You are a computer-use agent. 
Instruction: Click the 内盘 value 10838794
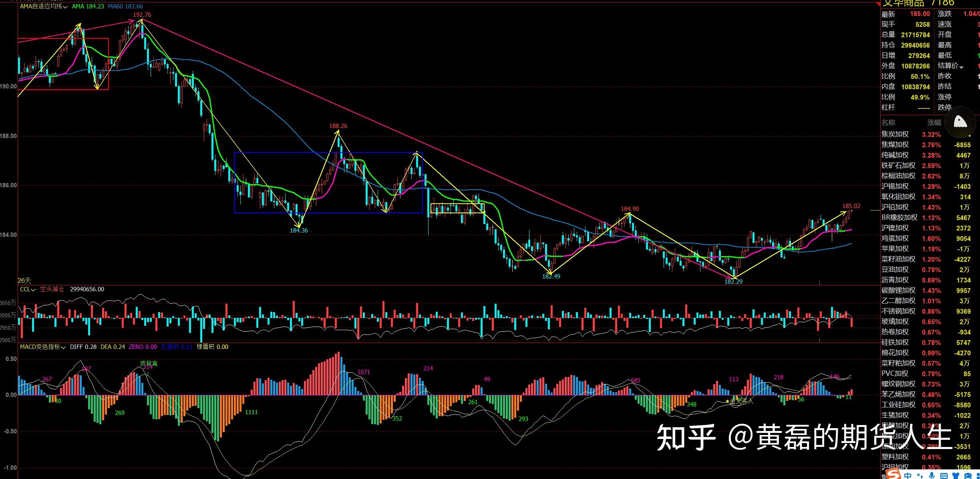pos(916,87)
